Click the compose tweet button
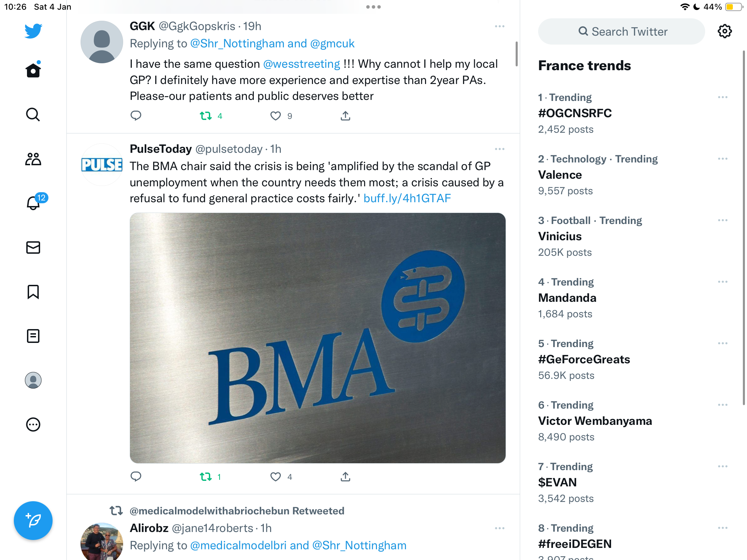The height and width of the screenshot is (560, 747). click(33, 520)
